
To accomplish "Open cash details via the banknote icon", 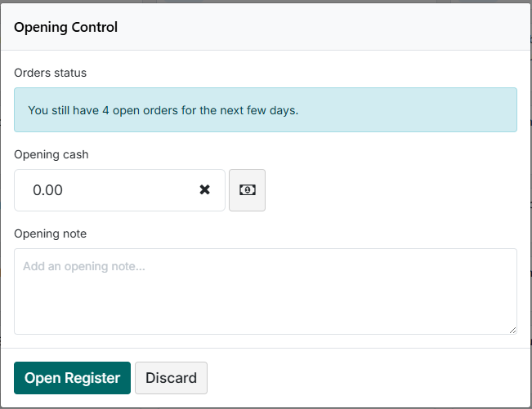I will (x=247, y=190).
